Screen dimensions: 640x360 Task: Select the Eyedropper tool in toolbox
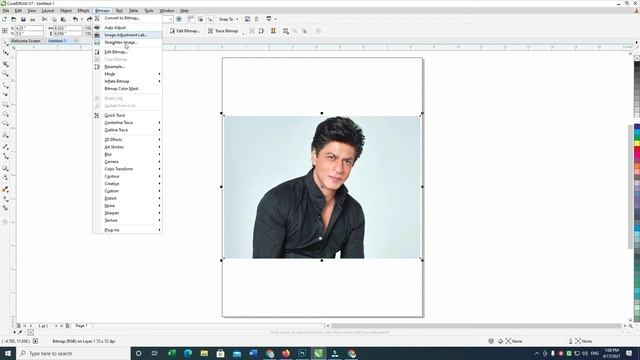(x=5, y=190)
